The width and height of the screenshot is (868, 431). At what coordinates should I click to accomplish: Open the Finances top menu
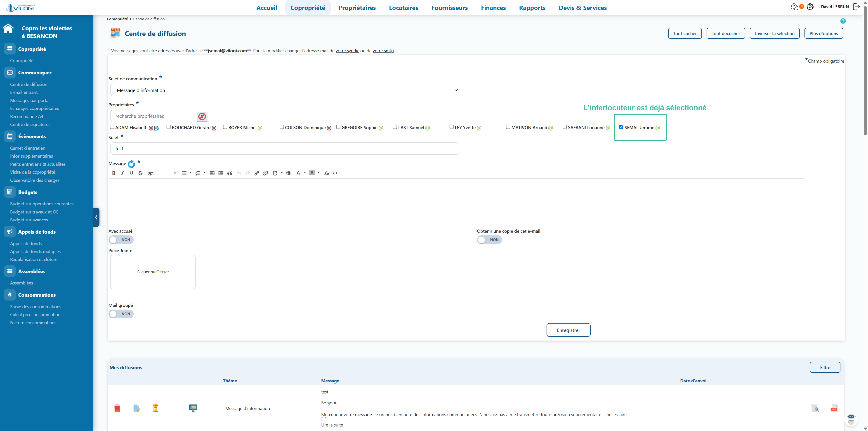(x=493, y=8)
